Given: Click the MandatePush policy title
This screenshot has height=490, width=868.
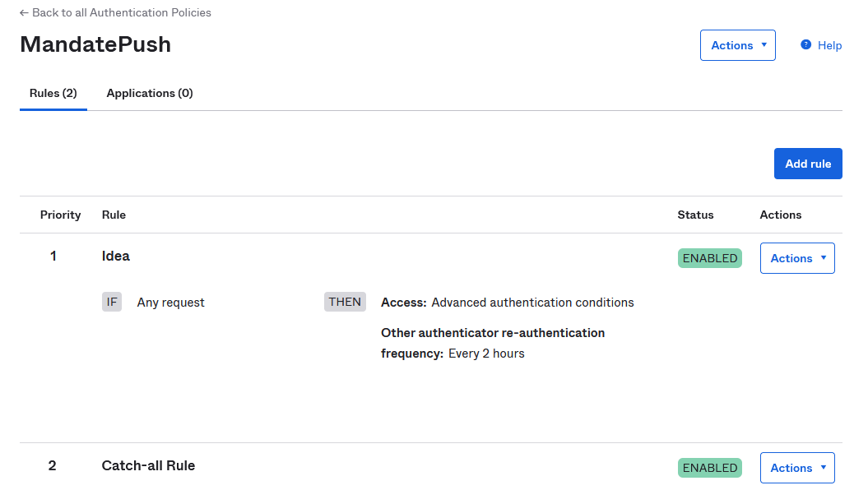Looking at the screenshot, I should pos(95,44).
